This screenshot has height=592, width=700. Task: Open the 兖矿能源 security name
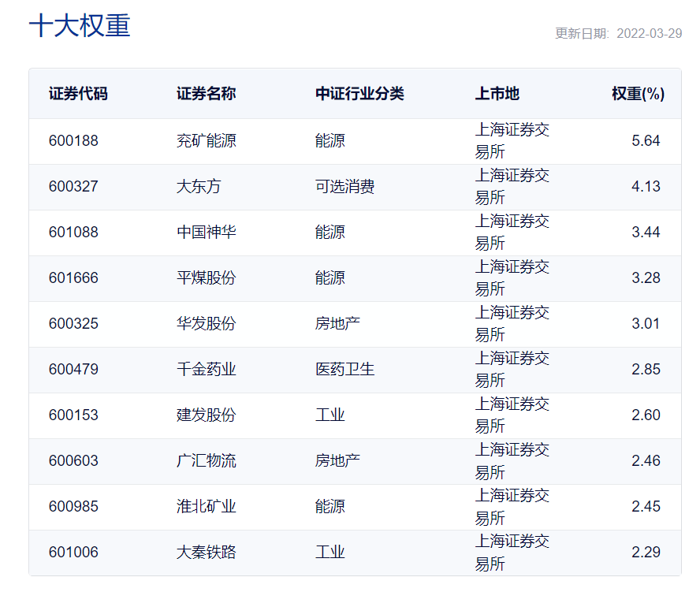point(206,141)
